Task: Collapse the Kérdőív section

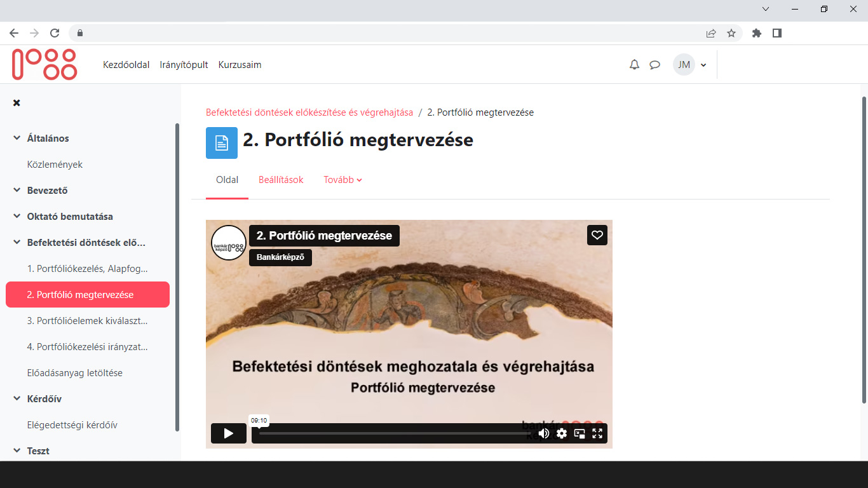Action: (x=15, y=398)
